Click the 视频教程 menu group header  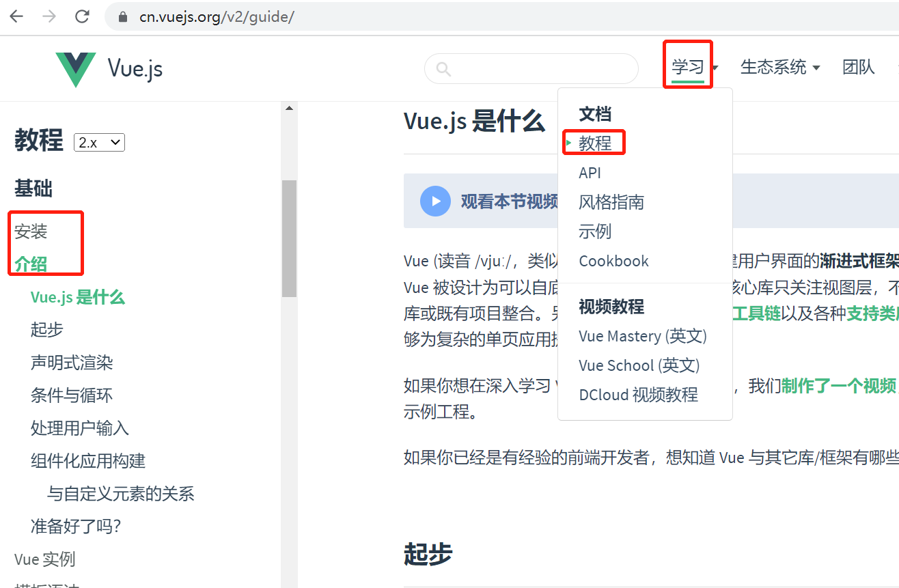pos(611,307)
